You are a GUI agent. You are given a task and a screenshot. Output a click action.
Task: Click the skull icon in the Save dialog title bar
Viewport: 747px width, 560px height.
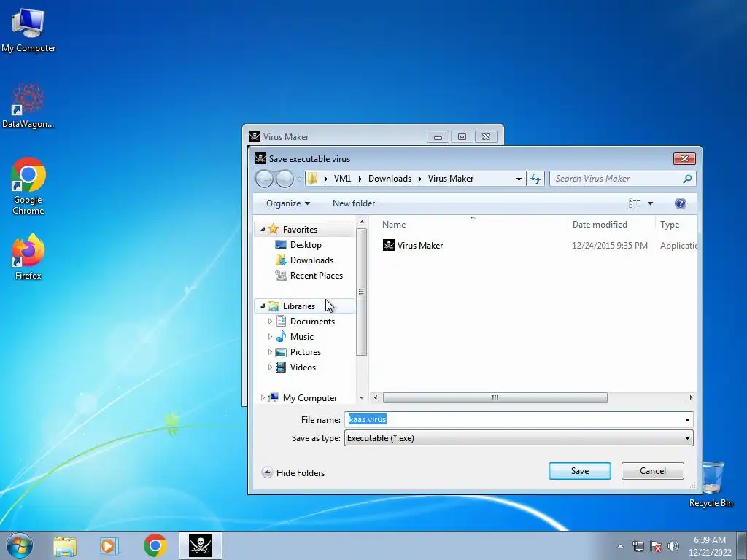(x=260, y=158)
